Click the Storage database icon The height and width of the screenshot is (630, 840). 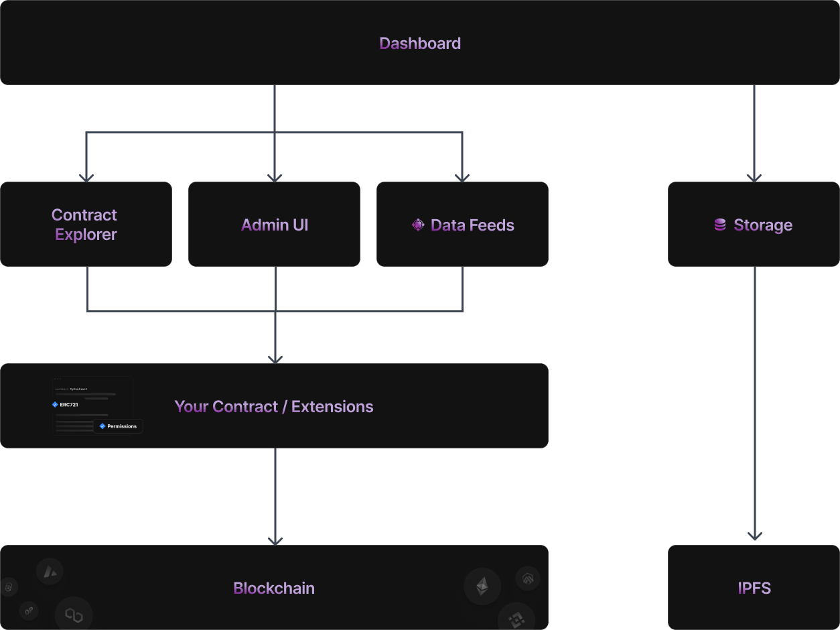click(720, 225)
